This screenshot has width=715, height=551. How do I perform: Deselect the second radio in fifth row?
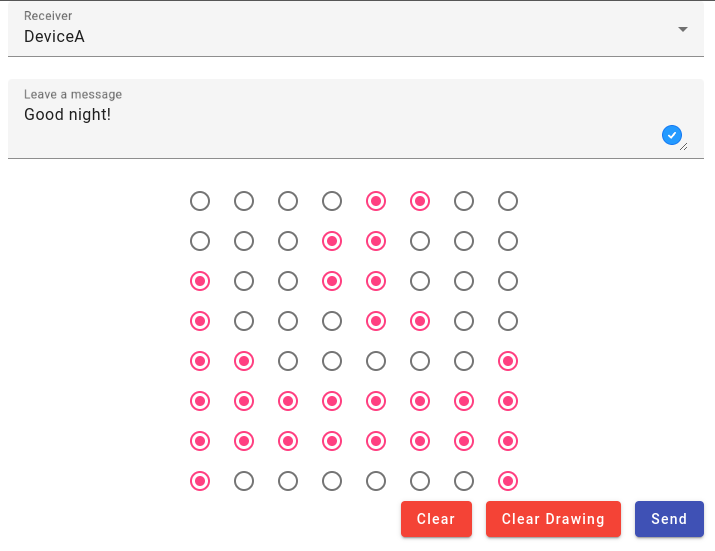[x=244, y=361]
